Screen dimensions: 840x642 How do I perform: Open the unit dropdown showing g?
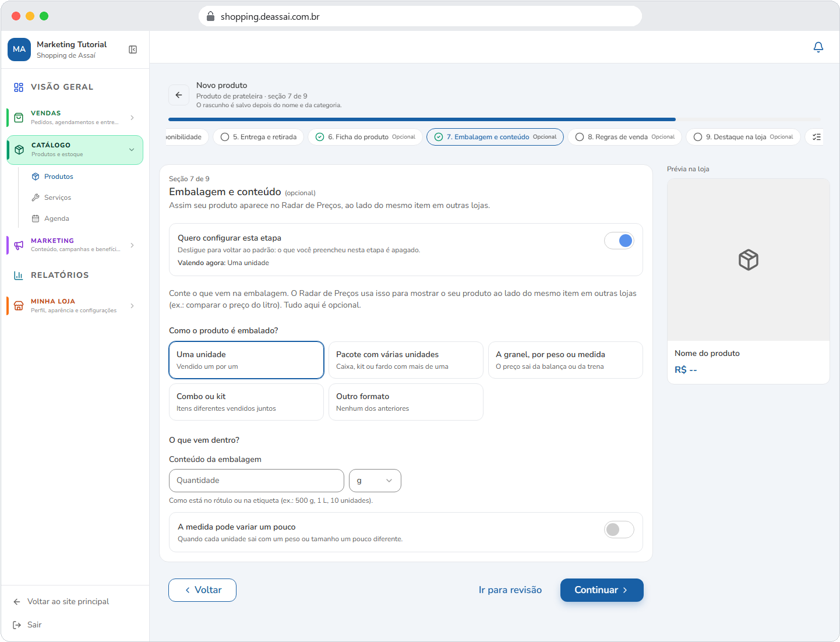point(375,481)
